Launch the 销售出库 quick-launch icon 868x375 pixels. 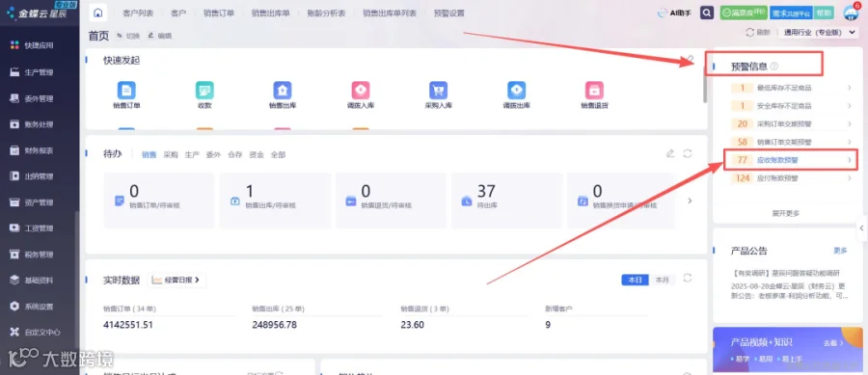pos(283,91)
